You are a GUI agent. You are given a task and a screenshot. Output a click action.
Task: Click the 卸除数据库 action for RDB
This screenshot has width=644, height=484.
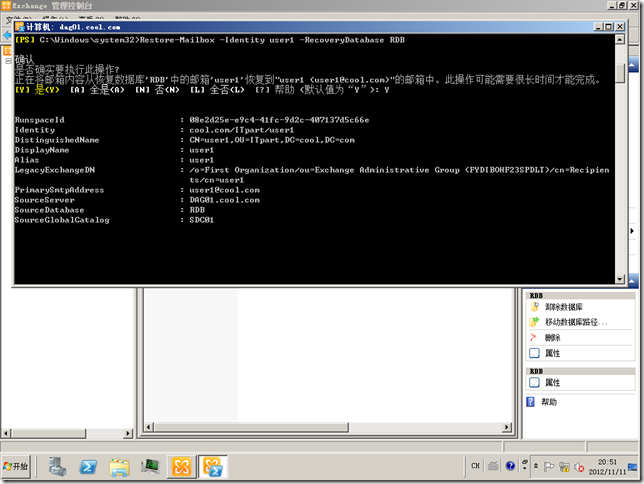(563, 307)
